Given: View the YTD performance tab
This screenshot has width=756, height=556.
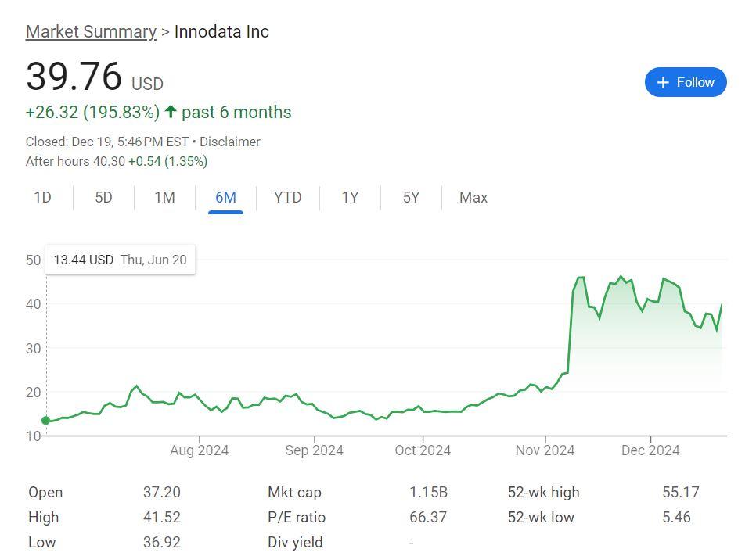Looking at the screenshot, I should (x=287, y=198).
